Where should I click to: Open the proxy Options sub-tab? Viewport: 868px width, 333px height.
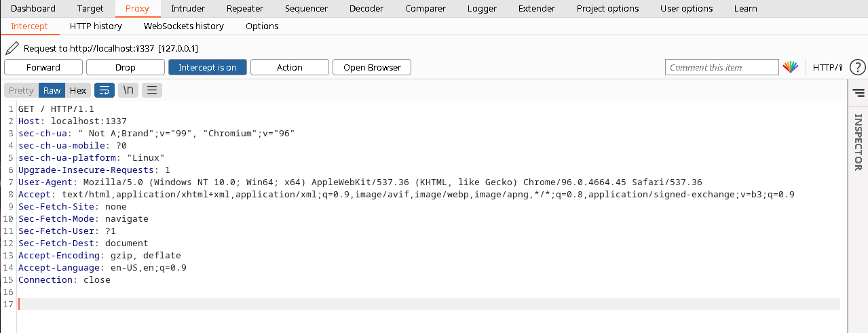click(x=262, y=26)
